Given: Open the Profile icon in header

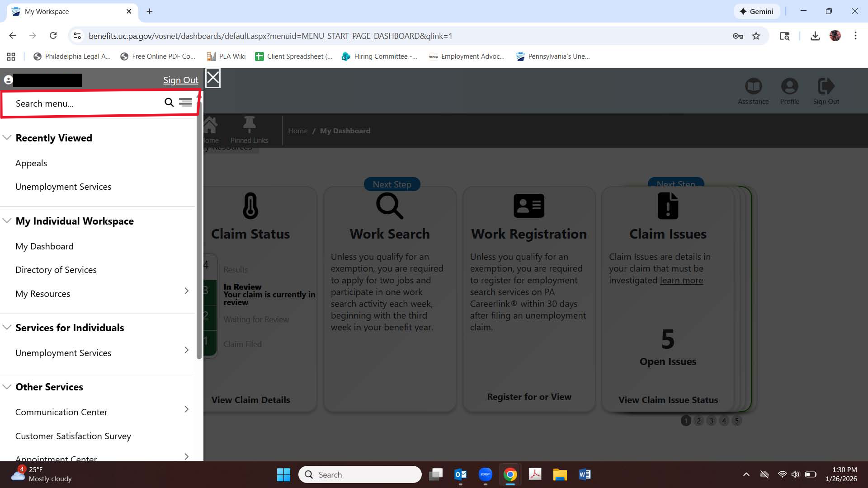Looking at the screenshot, I should 789,87.
